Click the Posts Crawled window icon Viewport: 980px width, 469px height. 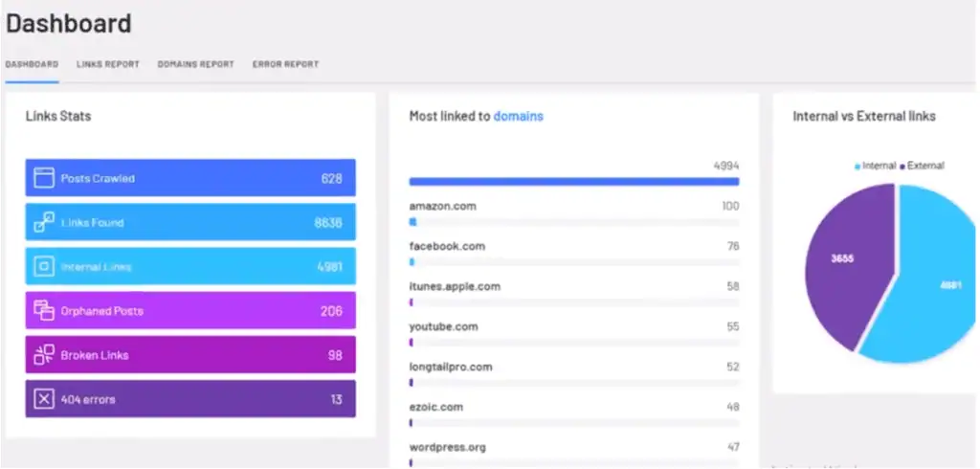click(x=44, y=178)
